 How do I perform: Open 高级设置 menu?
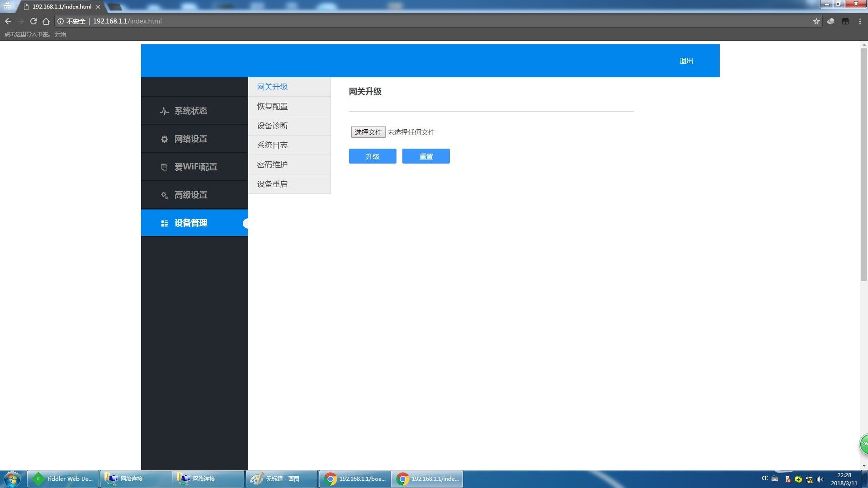click(194, 195)
